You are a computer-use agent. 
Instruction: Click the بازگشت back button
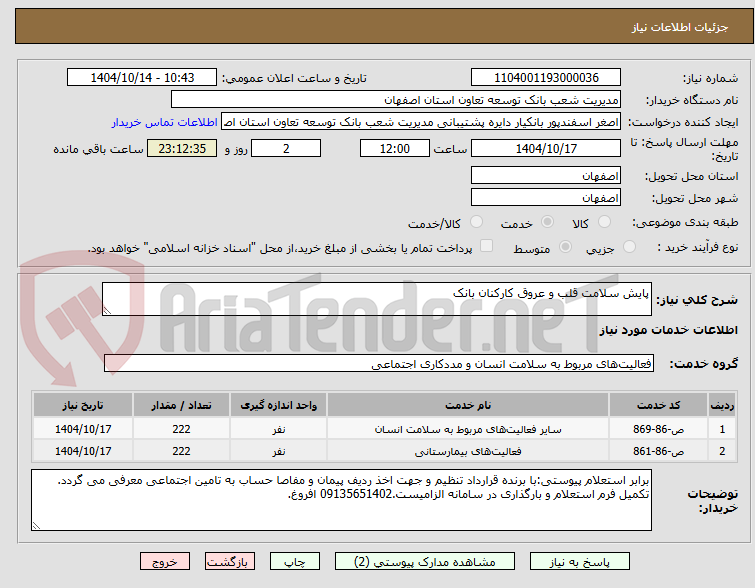(x=230, y=562)
